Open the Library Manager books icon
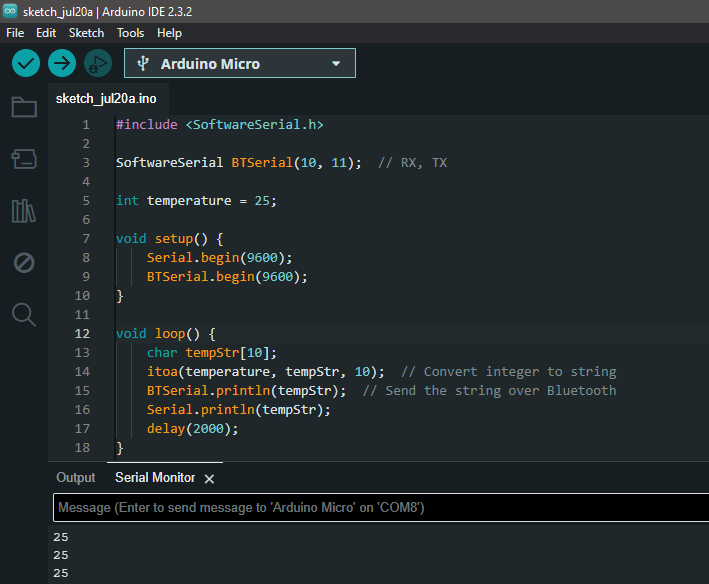Screen dimensions: 709x584 (24, 211)
